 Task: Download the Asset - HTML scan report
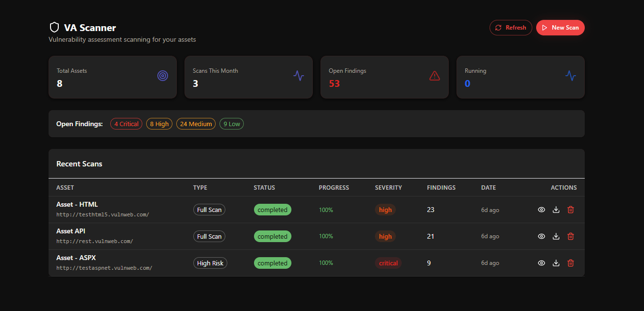point(556,210)
